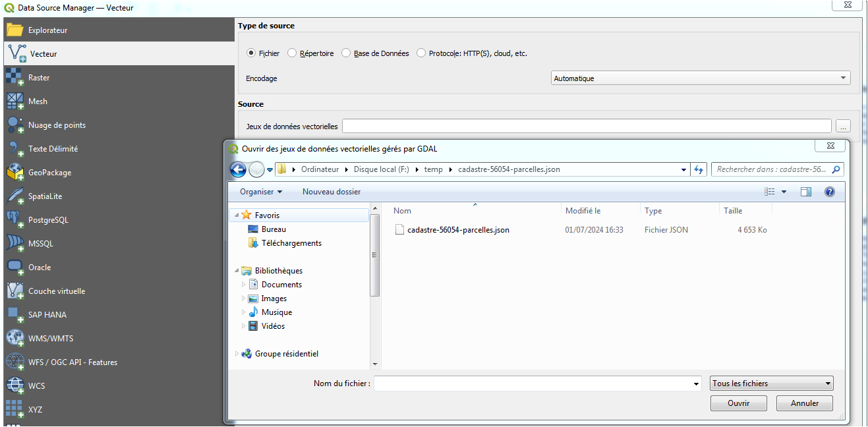This screenshot has width=868, height=427.
Task: Go back with the blue arrow button
Action: (x=238, y=169)
